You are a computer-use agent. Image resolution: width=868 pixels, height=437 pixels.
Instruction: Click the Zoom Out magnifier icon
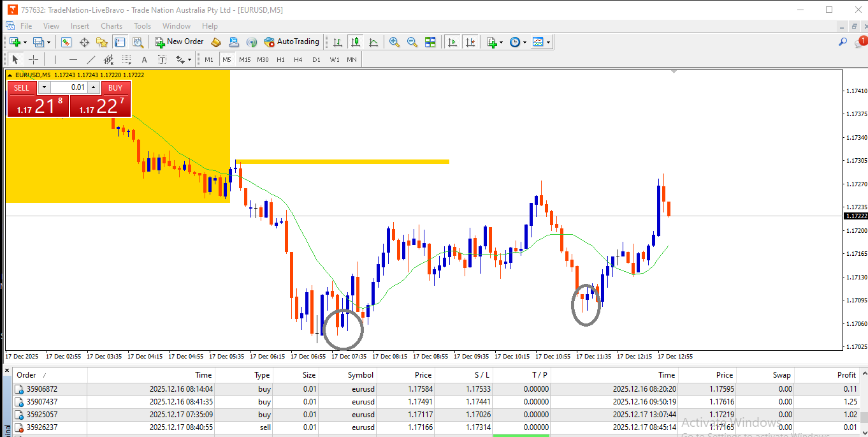pyautogui.click(x=412, y=42)
